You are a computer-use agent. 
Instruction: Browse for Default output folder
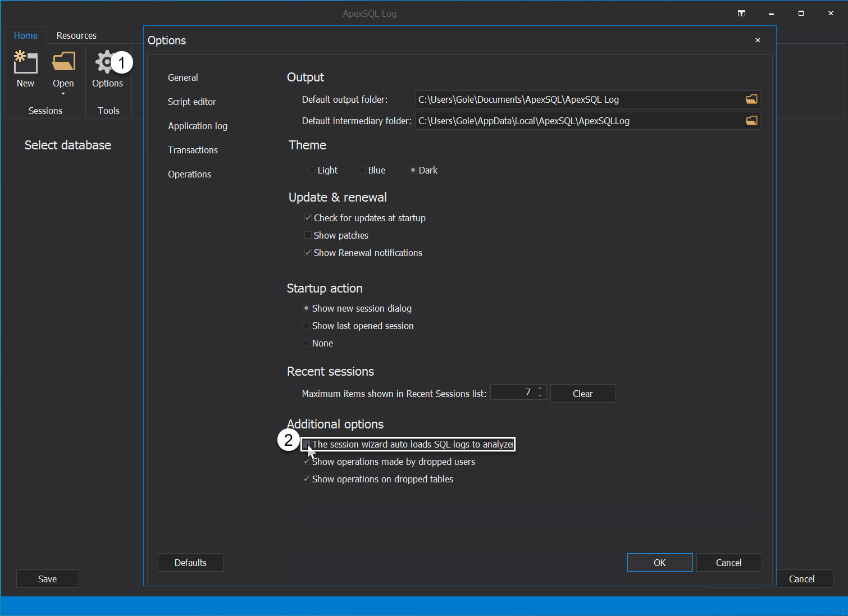tap(751, 99)
